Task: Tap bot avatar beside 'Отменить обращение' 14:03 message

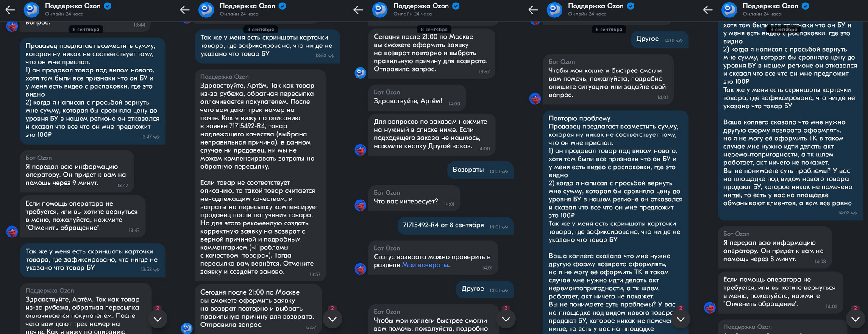Action: [710, 308]
